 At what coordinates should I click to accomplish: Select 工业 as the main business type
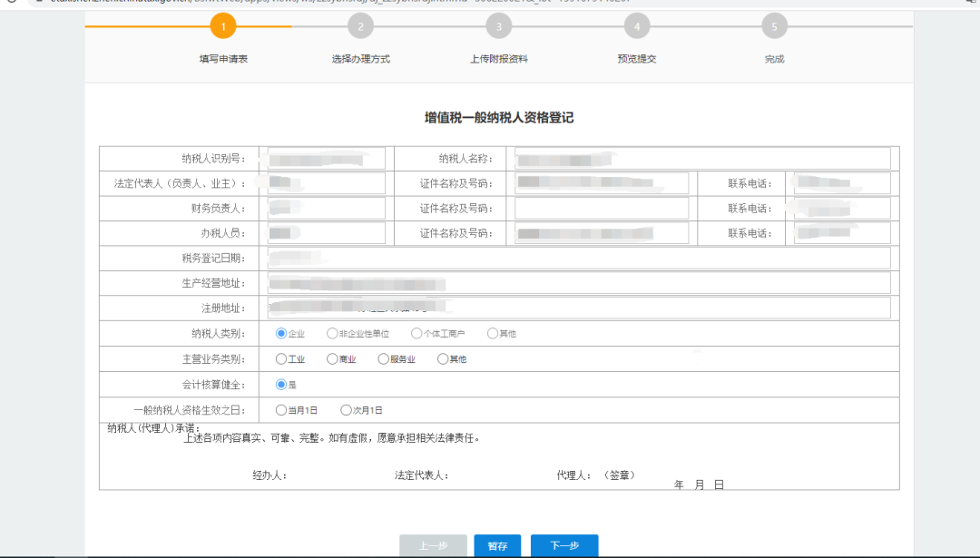280,358
